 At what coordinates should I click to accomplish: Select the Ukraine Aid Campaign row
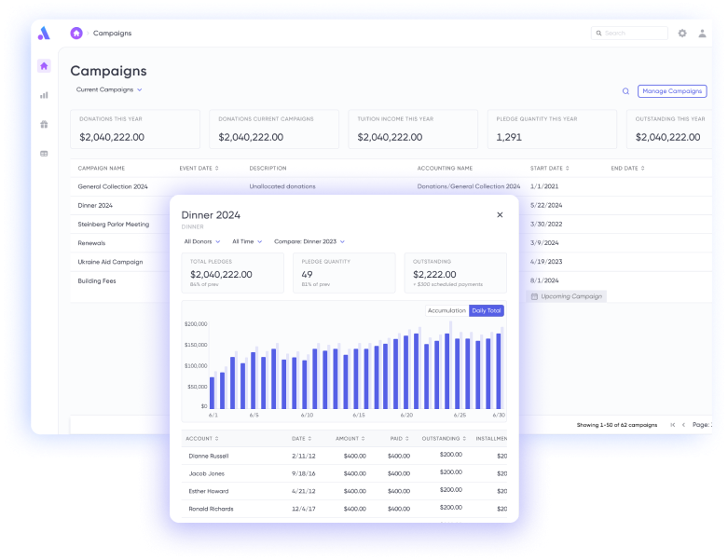[110, 262]
